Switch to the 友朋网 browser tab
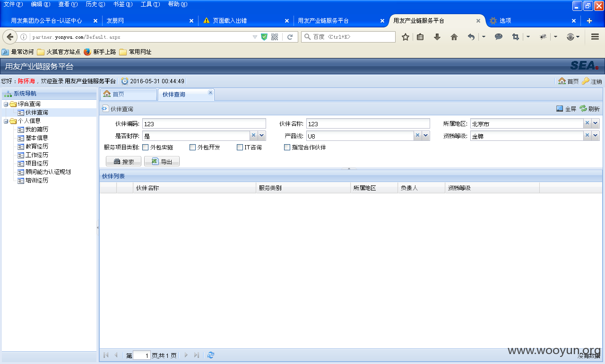The image size is (605, 364). pos(149,21)
